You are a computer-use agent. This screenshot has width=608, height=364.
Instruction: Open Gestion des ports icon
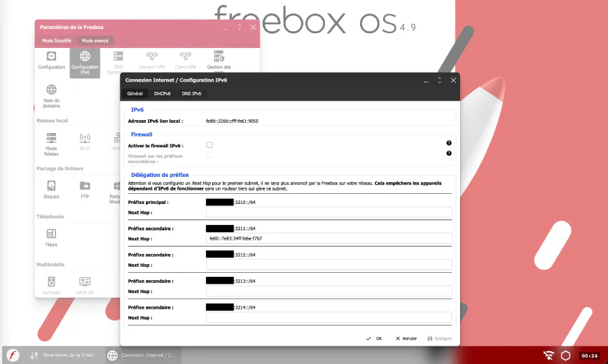pos(219,59)
